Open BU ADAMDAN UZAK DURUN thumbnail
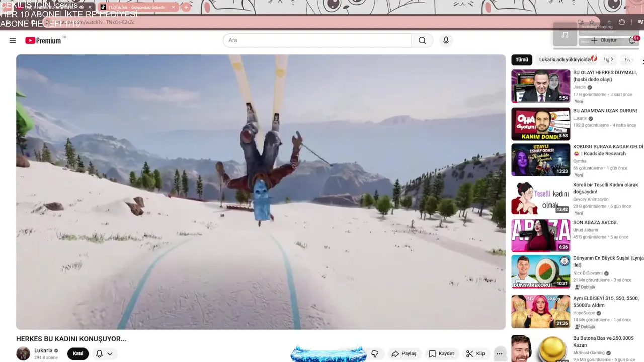644x362 pixels. tap(541, 124)
